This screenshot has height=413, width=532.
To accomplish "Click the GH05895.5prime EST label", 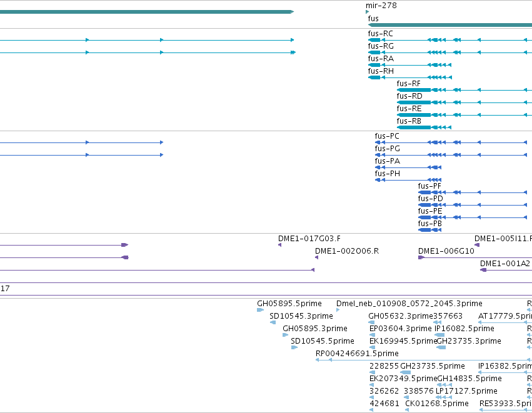I will click(x=289, y=304).
